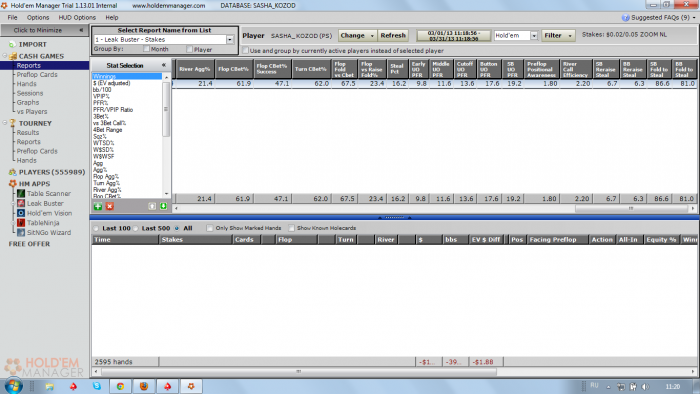Click the hands list horizontal scrollbar thumb
Viewport: 700px width, 394px height.
[299, 371]
